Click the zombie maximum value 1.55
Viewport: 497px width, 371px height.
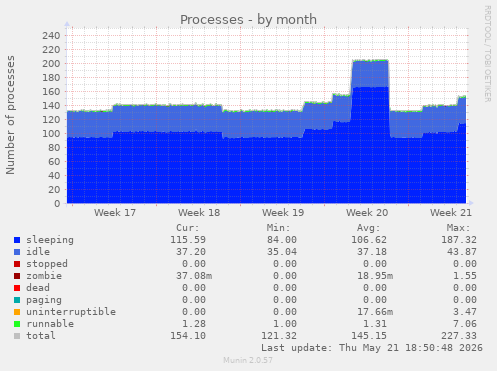coord(465,276)
